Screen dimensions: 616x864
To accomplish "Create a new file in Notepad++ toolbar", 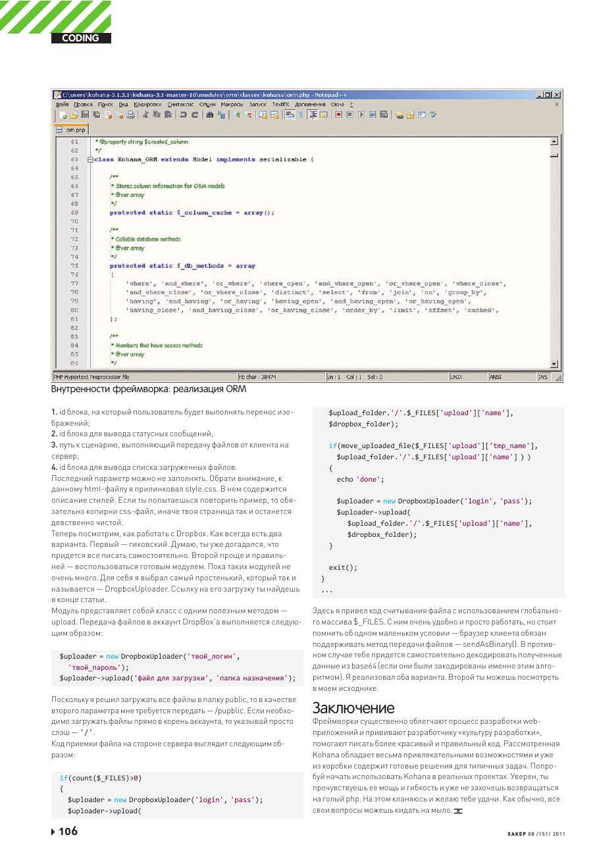I will coord(63,115).
